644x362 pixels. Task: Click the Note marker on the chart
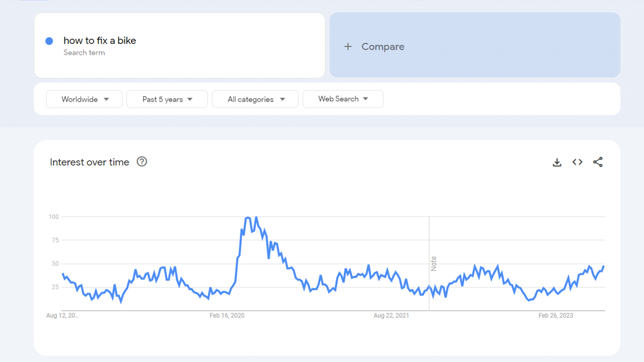tap(433, 264)
